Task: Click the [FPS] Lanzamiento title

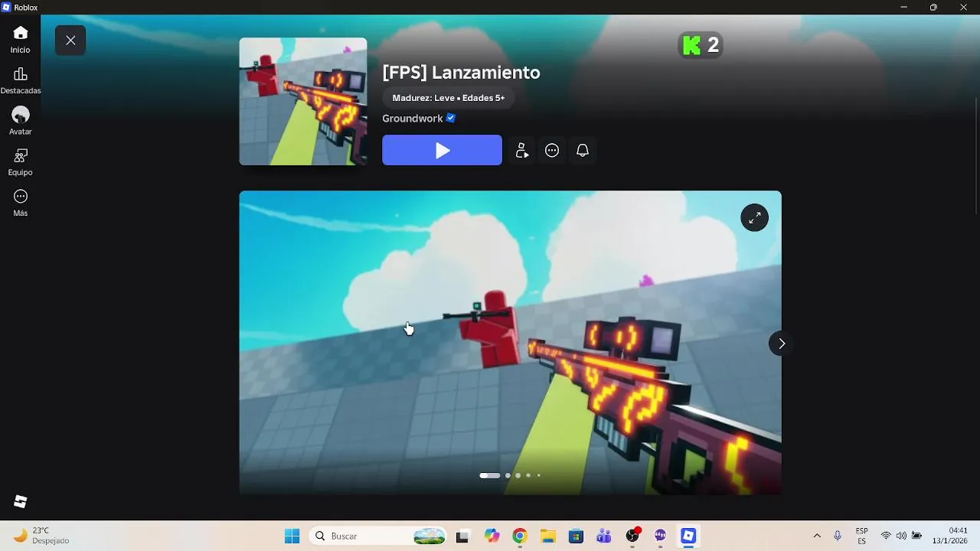Action: point(461,73)
